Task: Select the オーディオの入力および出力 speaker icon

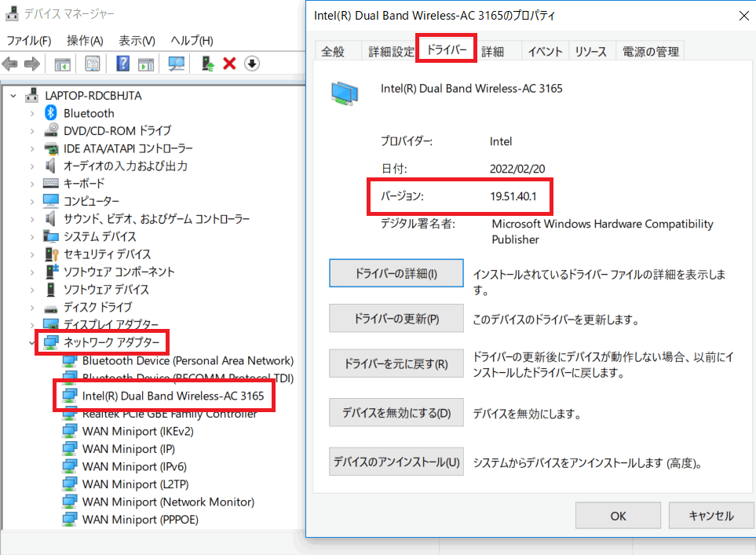Action: [x=50, y=166]
